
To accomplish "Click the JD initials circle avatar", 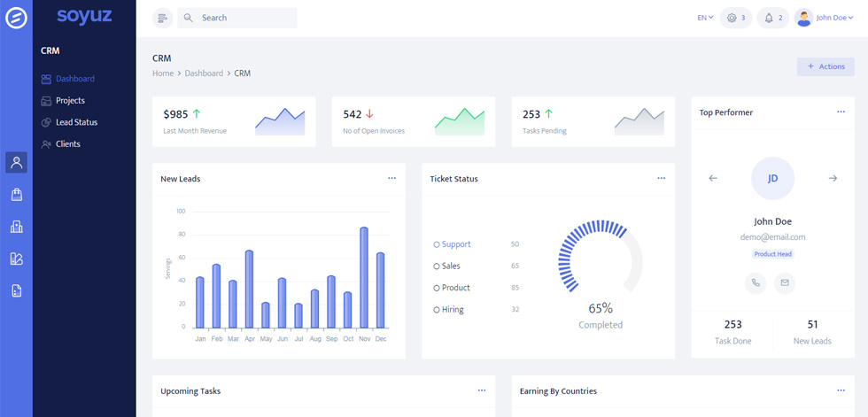I will pyautogui.click(x=772, y=178).
